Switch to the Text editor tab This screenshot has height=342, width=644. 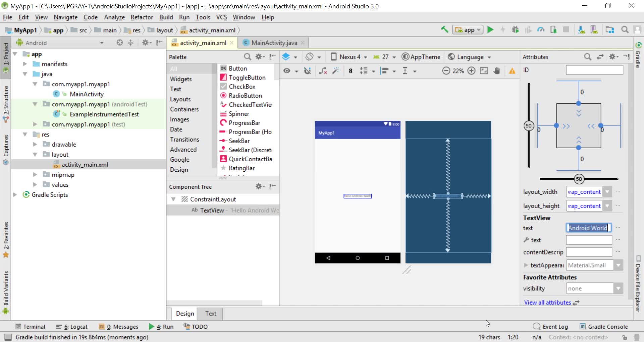211,313
